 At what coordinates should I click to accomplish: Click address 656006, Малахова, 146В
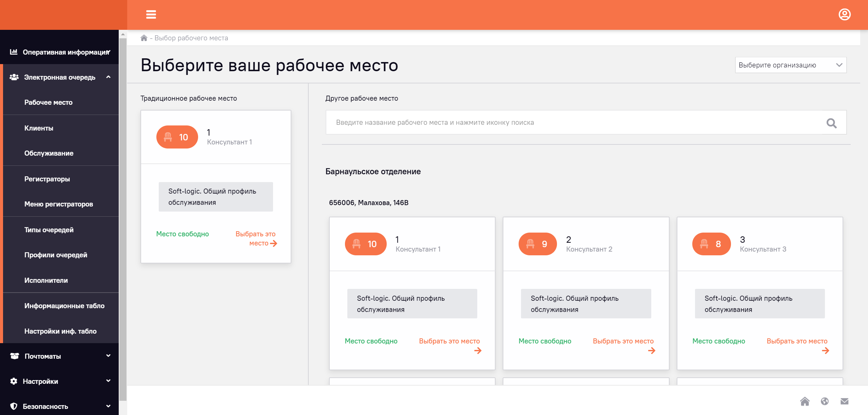(368, 203)
